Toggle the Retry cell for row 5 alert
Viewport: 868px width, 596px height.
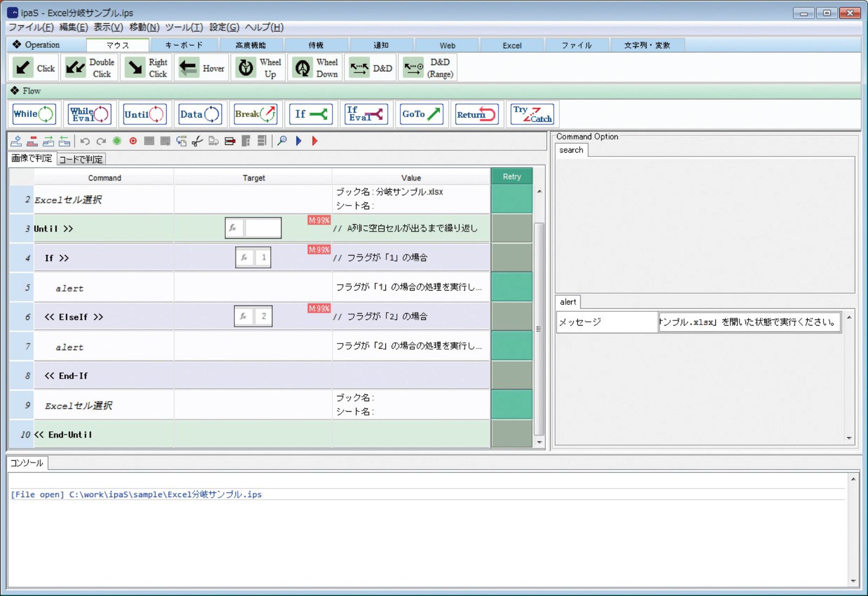pyautogui.click(x=511, y=287)
